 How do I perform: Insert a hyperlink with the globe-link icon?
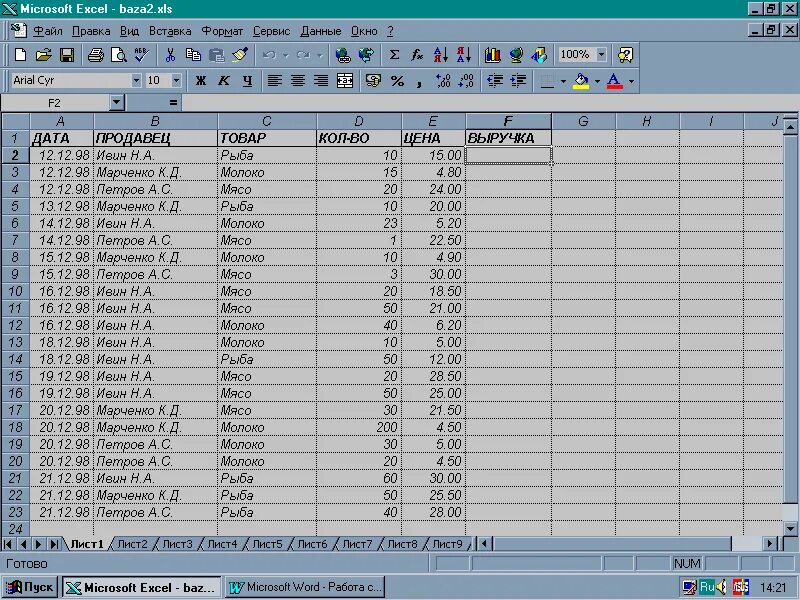(343, 55)
